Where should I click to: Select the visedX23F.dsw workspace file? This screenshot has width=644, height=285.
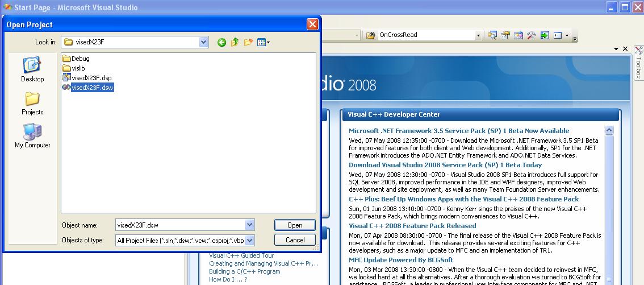click(x=87, y=87)
